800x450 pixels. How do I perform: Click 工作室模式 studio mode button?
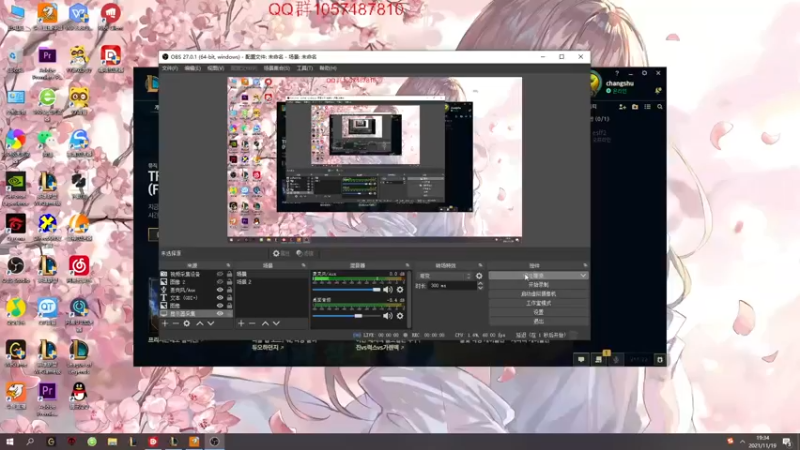point(538,303)
